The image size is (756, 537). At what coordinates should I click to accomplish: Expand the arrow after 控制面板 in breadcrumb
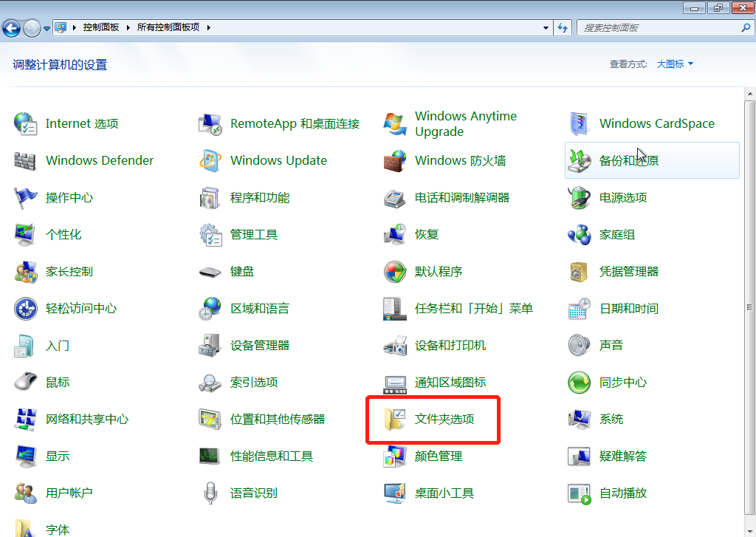pos(128,27)
